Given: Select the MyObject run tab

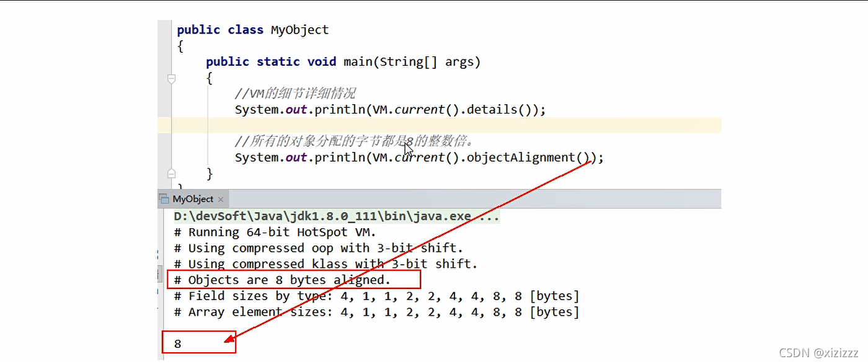Looking at the screenshot, I should 193,199.
